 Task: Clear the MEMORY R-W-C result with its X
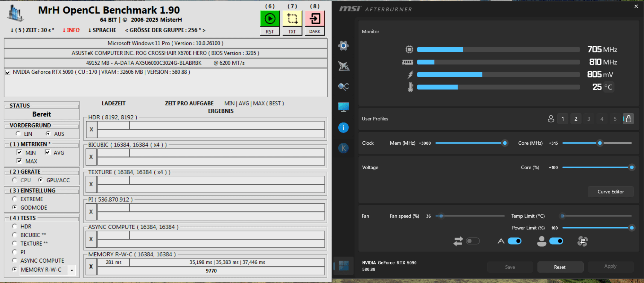click(92, 267)
